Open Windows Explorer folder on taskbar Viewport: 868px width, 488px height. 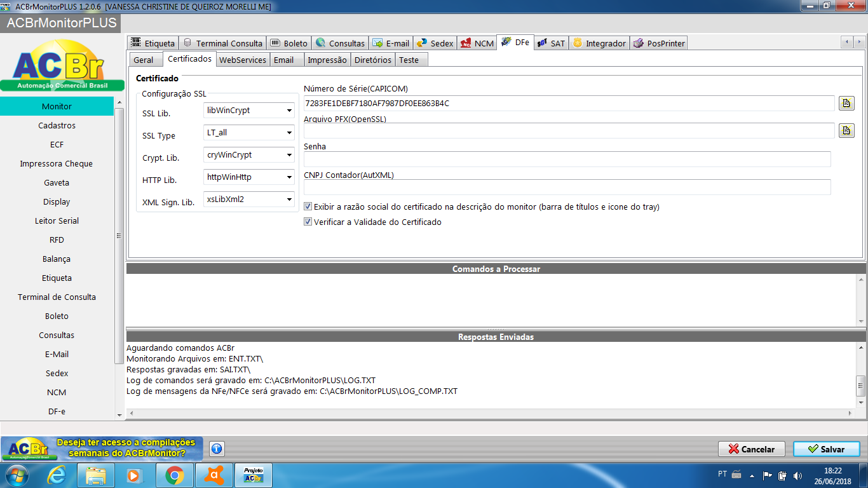tap(96, 475)
